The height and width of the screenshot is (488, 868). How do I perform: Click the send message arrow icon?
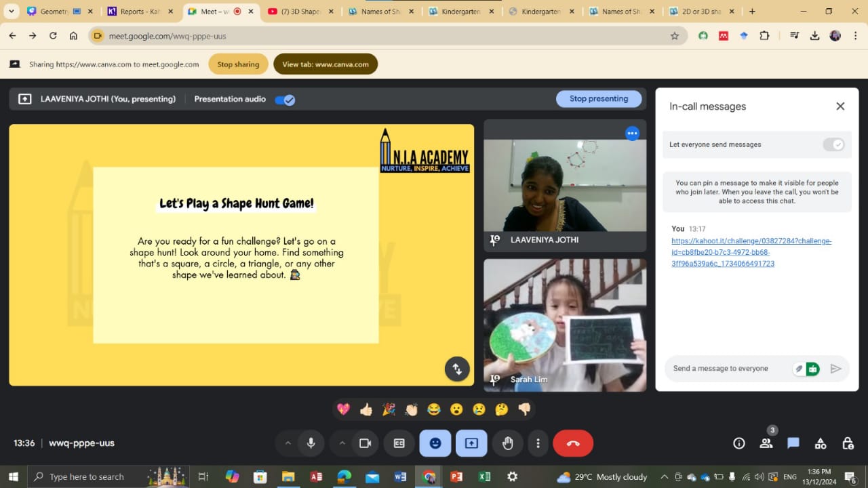(x=835, y=369)
